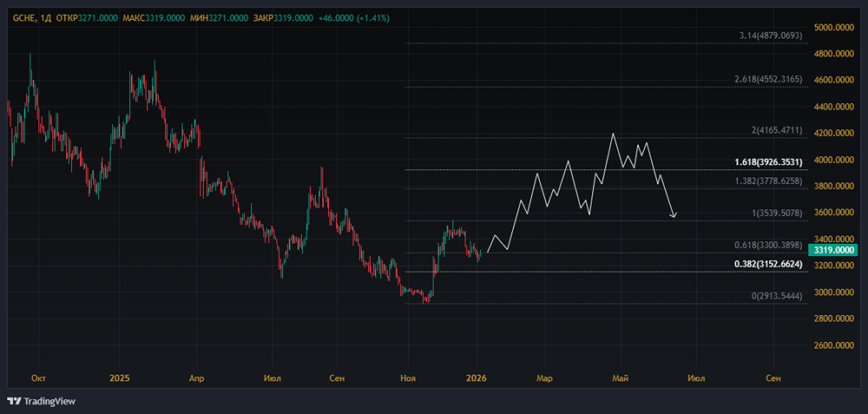Click the Fibonacci label 0.382(3152.6624)
Screen dimensions: 868x414
click(x=768, y=265)
